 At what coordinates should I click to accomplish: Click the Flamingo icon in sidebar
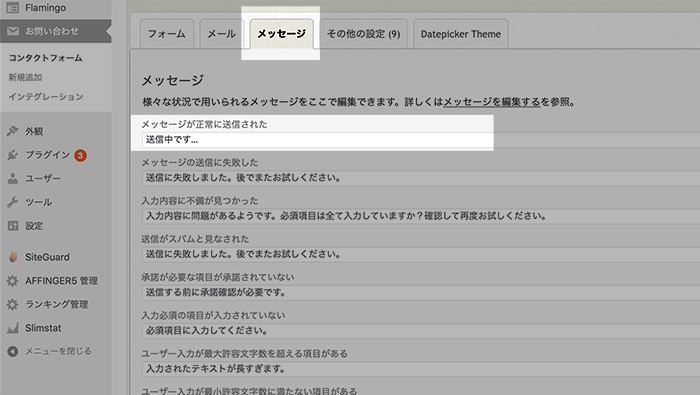(13, 8)
